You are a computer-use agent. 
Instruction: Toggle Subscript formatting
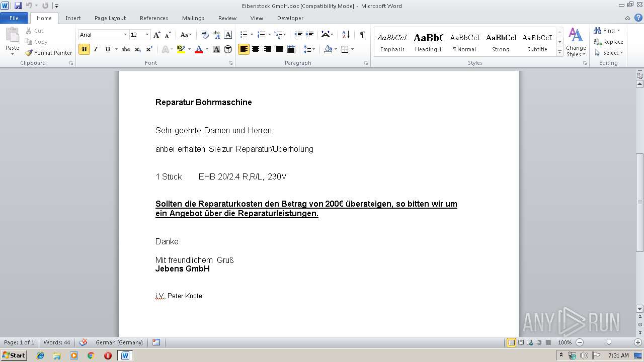coord(137,49)
